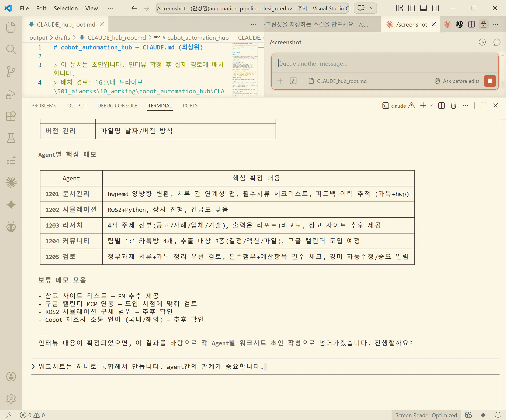The image size is (506, 420).
Task: Open the Search view icon
Action: pos(11,49)
